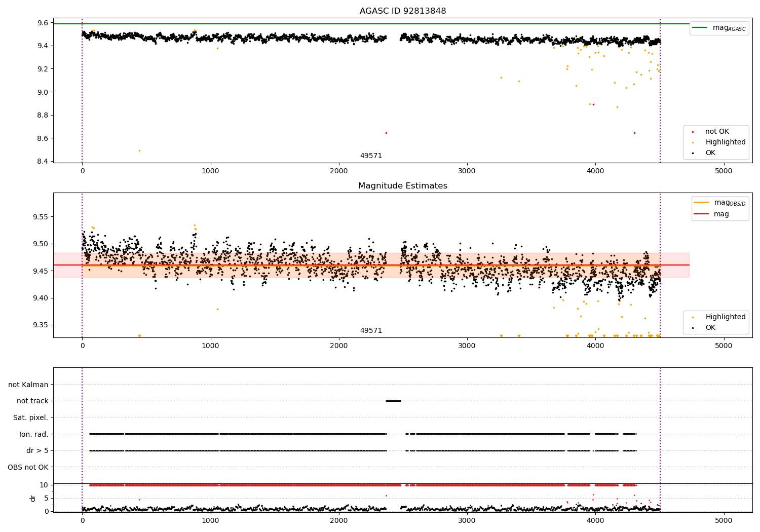This screenshot has height=532, width=760.
Task: Click "Highlighted" in the Magnitude Estimates legend
Action: 726,317
